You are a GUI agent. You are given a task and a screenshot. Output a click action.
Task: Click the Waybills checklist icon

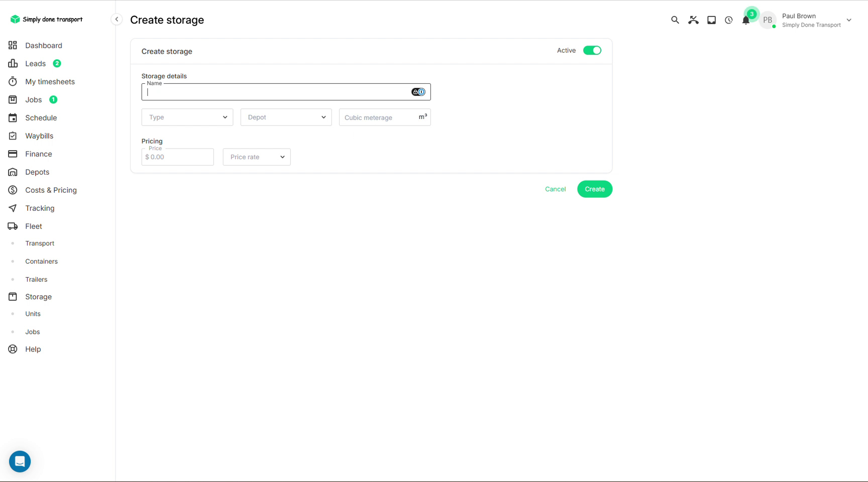[x=13, y=136]
